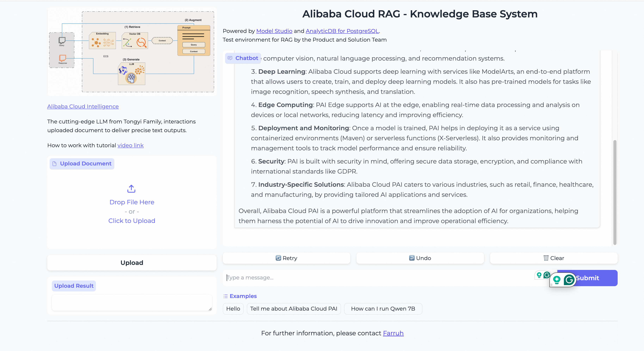Select the Hello example prompt

coord(233,309)
